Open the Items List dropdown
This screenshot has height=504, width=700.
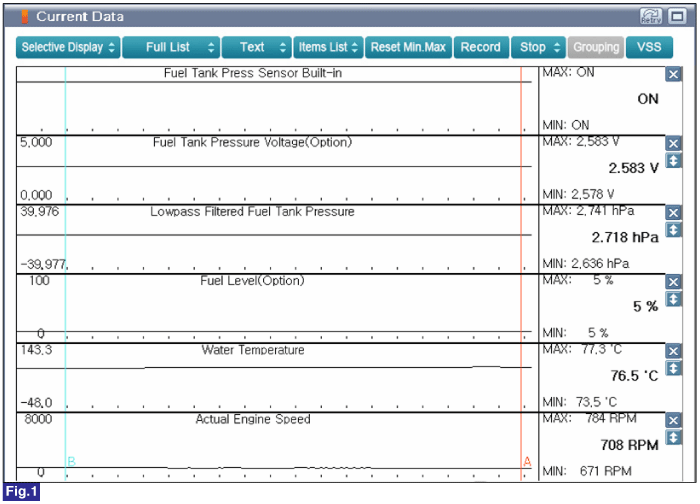coord(328,47)
